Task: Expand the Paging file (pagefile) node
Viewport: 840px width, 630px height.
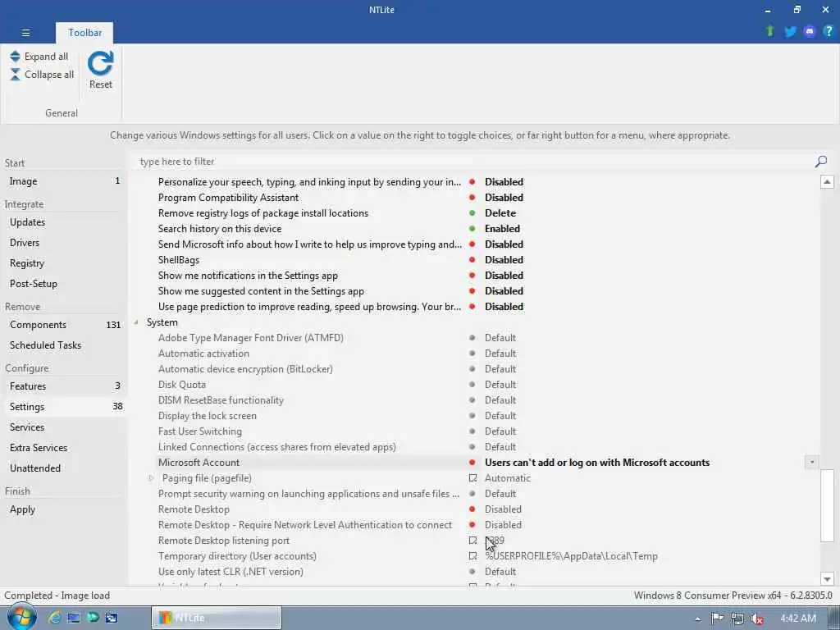Action: coord(151,478)
